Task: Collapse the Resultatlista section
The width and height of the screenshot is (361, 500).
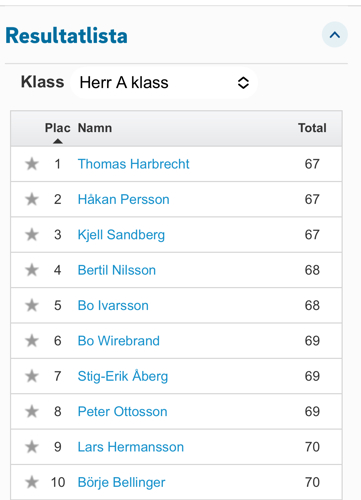Action: coord(335,35)
